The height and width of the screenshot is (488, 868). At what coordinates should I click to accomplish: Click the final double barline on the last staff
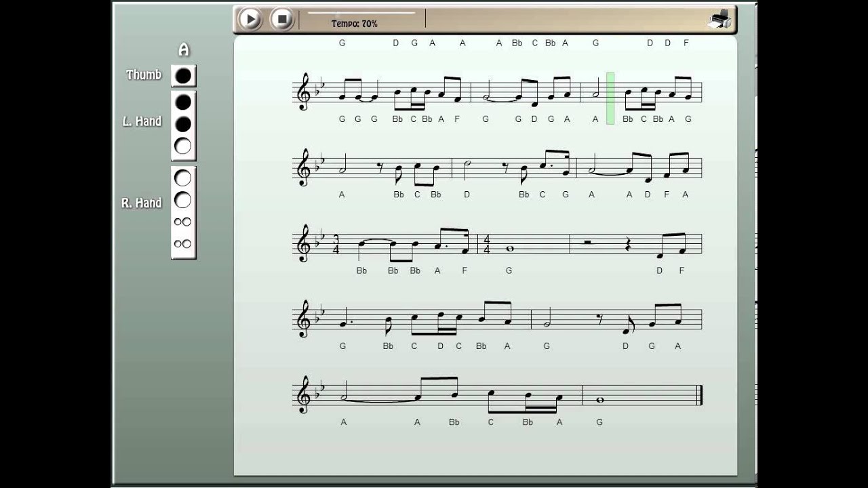[700, 396]
